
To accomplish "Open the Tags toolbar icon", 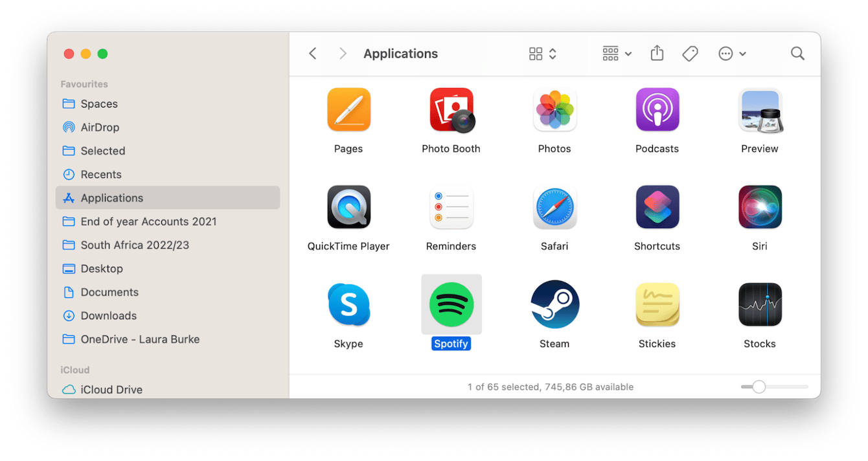I will point(690,53).
